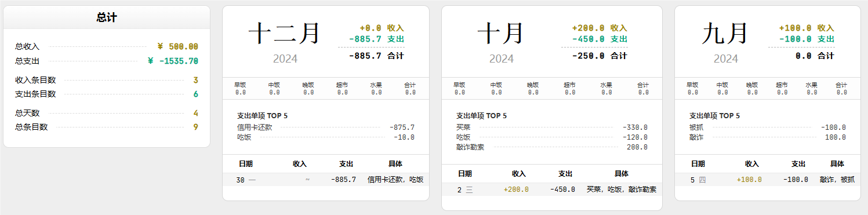Click total expense amount ¥ -1535.70
This screenshot has height=215, width=868.
tap(173, 61)
